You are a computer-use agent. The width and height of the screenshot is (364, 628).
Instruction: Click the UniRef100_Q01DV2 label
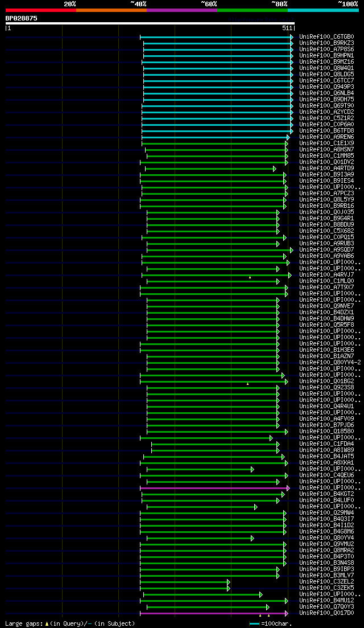[x=326, y=162]
